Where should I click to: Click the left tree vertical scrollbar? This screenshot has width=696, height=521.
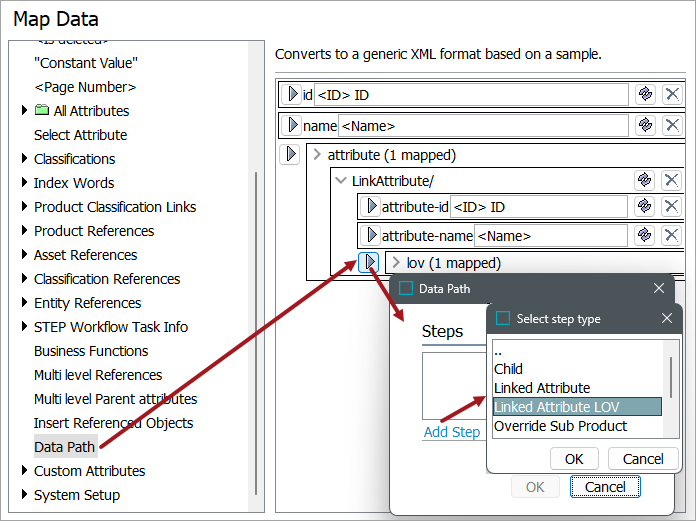tap(256, 333)
